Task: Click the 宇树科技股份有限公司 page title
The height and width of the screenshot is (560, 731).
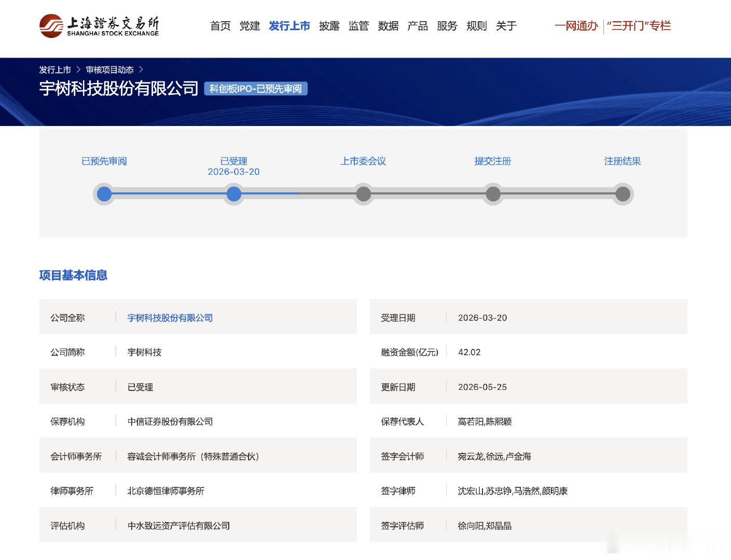Action: [x=119, y=89]
